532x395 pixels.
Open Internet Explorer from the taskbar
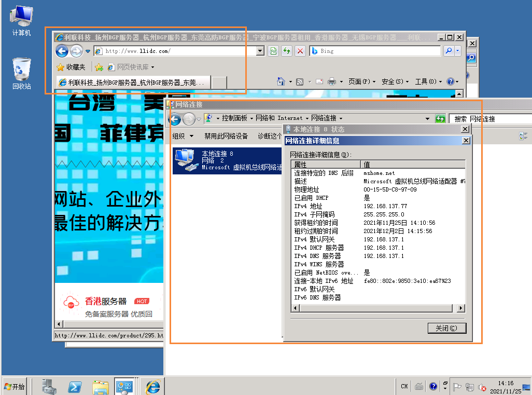152,387
